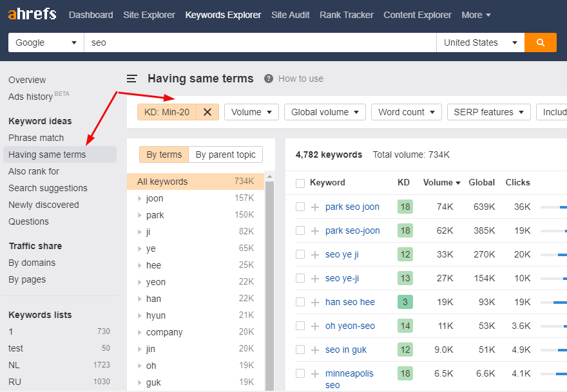Click the question mark help icon
The height and width of the screenshot is (392, 567).
[x=268, y=79]
